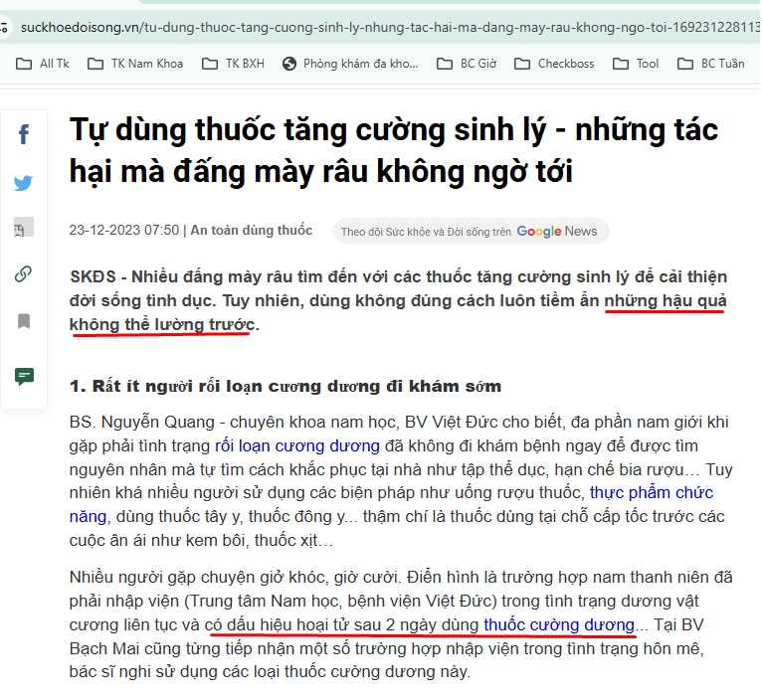Click the URL in the address bar
762x700 pixels.
pyautogui.click(x=388, y=25)
